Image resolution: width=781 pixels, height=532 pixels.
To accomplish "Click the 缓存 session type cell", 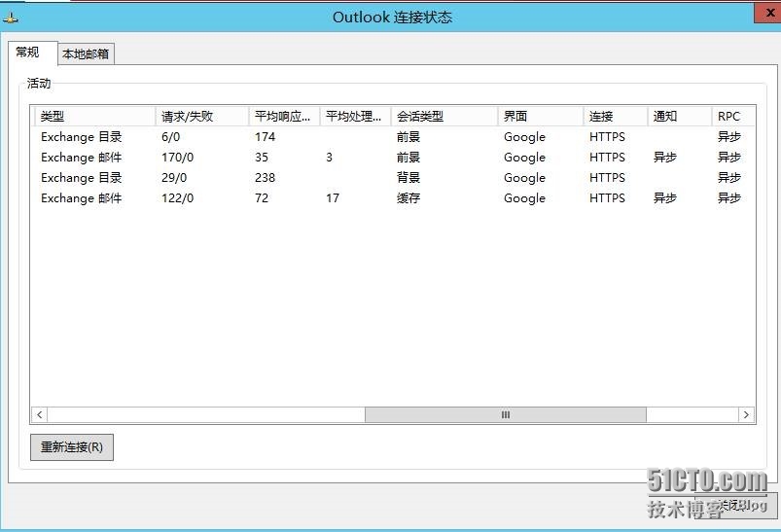I will pyautogui.click(x=408, y=198).
